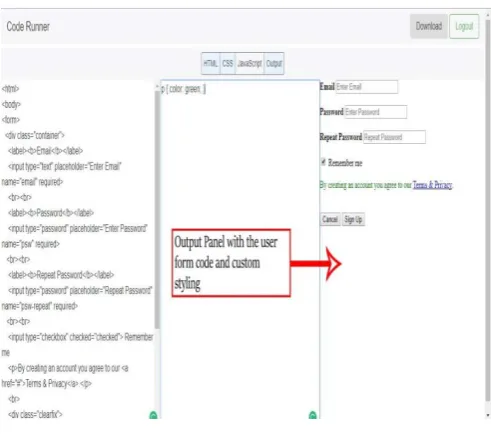Screen dimensions: 491x440
Task: Click the '<body>' line in HTML editor
Action: click(x=11, y=104)
